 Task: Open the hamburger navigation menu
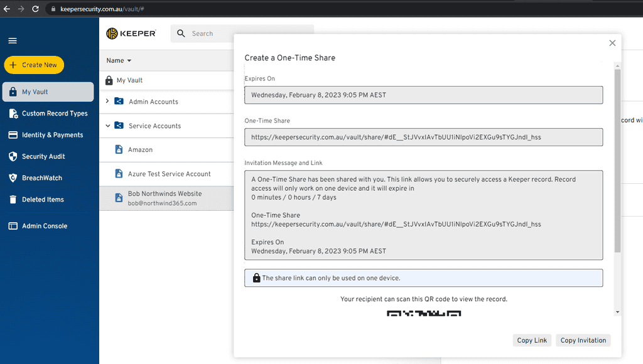point(12,40)
